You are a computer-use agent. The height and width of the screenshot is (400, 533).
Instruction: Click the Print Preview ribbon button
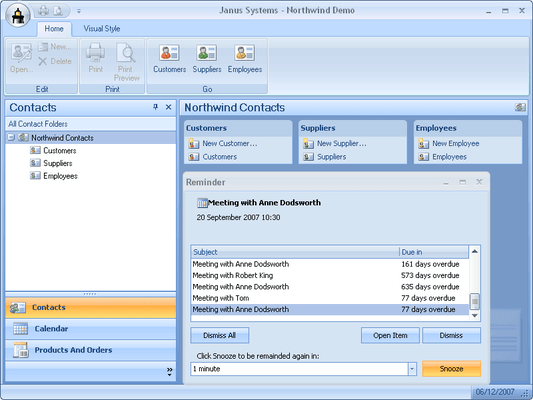(x=126, y=62)
